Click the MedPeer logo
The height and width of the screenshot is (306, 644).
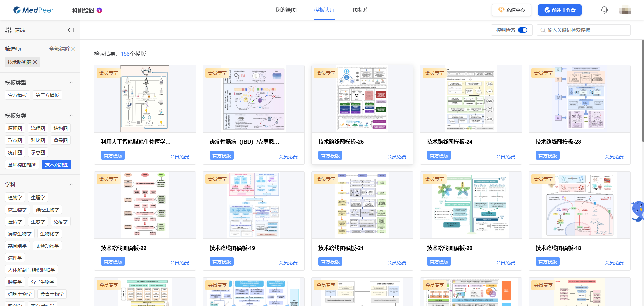(33, 10)
